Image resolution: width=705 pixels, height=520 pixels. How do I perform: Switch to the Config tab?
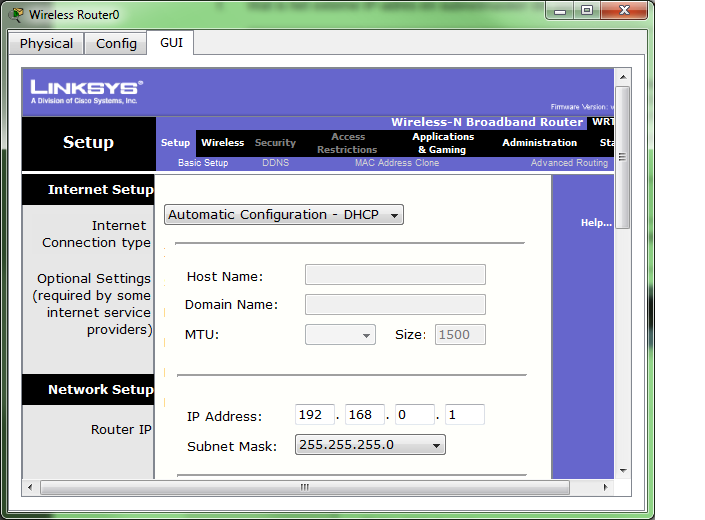[x=116, y=44]
